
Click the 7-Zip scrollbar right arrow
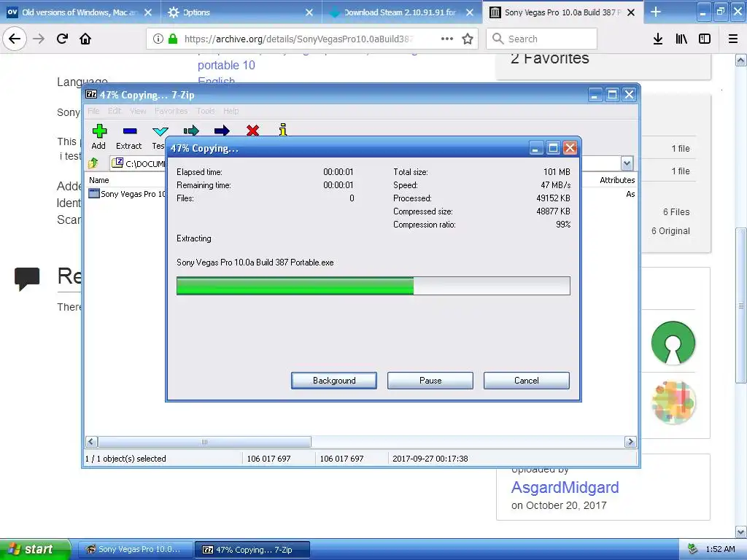(x=630, y=442)
